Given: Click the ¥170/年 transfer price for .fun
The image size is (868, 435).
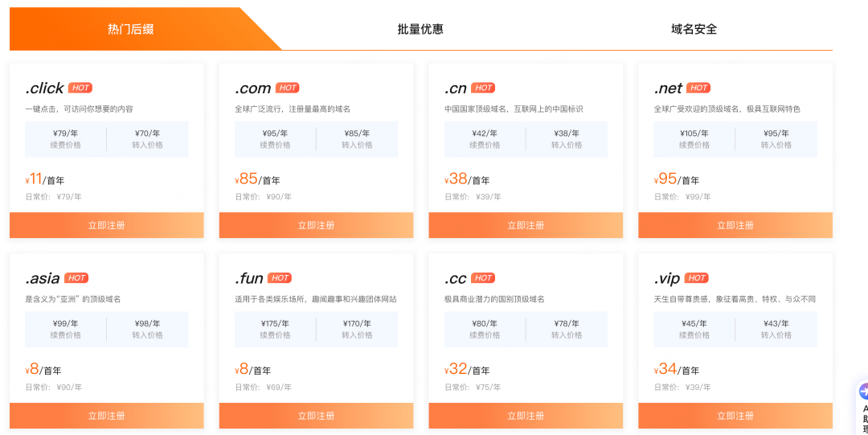Looking at the screenshot, I should pyautogui.click(x=357, y=323).
